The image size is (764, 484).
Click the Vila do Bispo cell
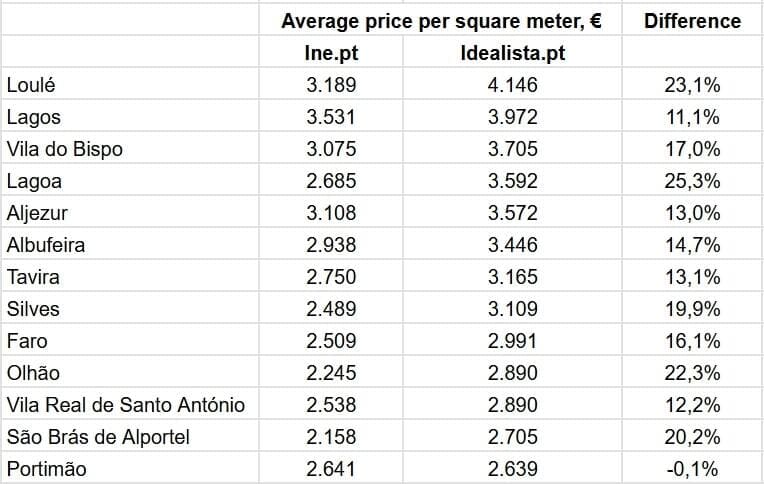point(64,149)
